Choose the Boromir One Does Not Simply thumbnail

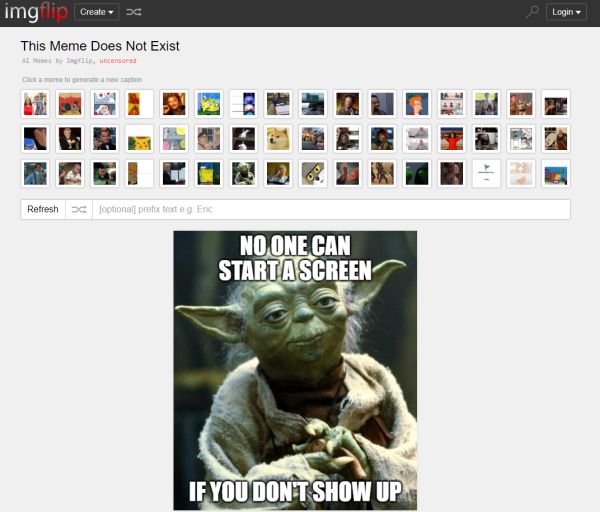[x=174, y=104]
